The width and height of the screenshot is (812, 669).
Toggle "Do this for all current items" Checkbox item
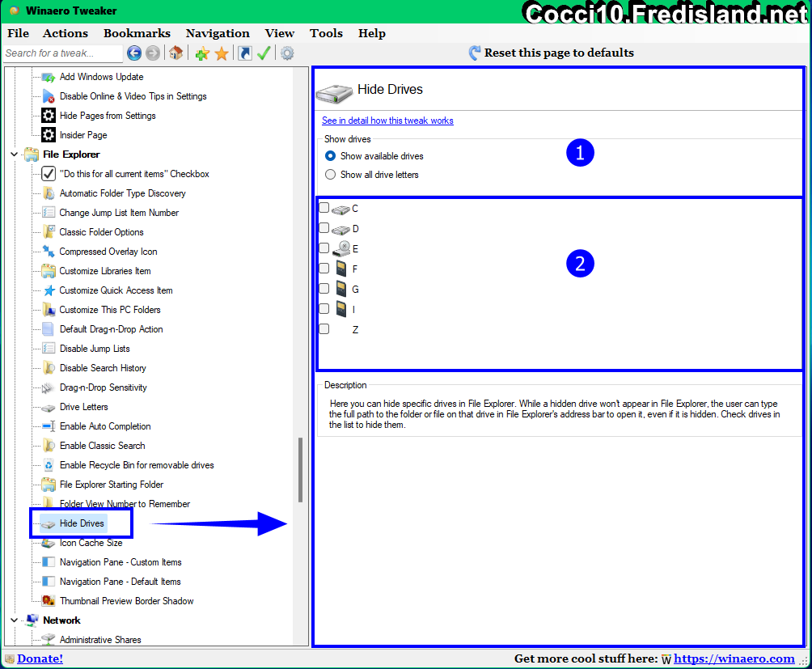pyautogui.click(x=134, y=174)
